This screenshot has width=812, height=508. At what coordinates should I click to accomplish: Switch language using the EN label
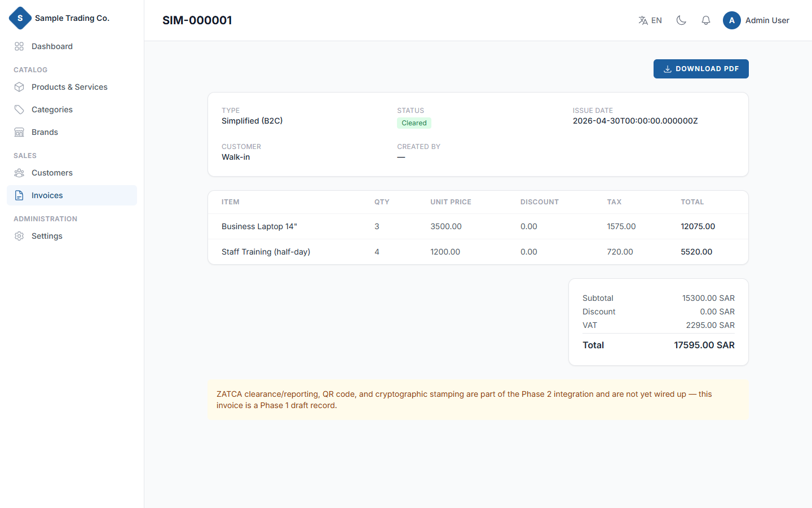pos(656,20)
